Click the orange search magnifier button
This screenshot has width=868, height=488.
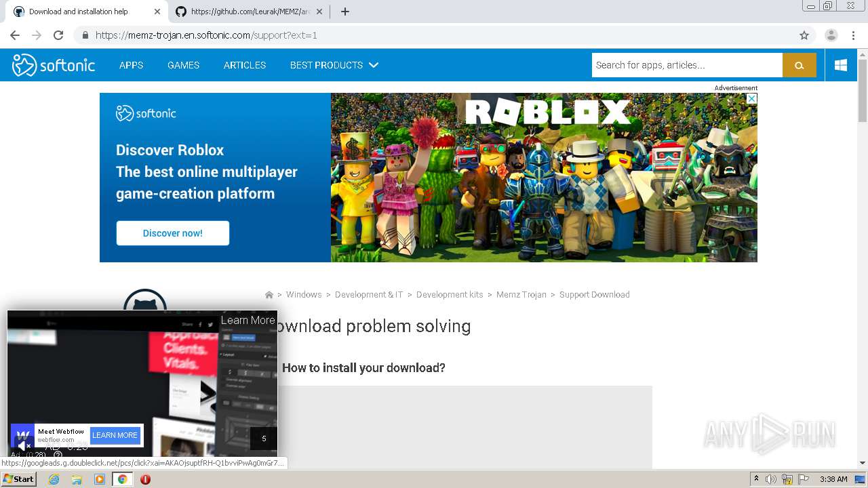799,65
